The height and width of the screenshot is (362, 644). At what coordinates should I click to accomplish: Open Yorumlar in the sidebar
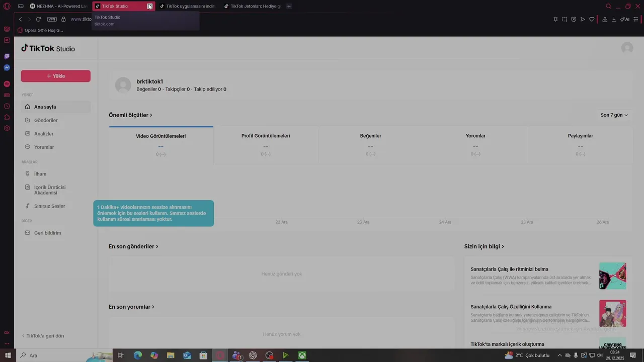coord(55,147)
